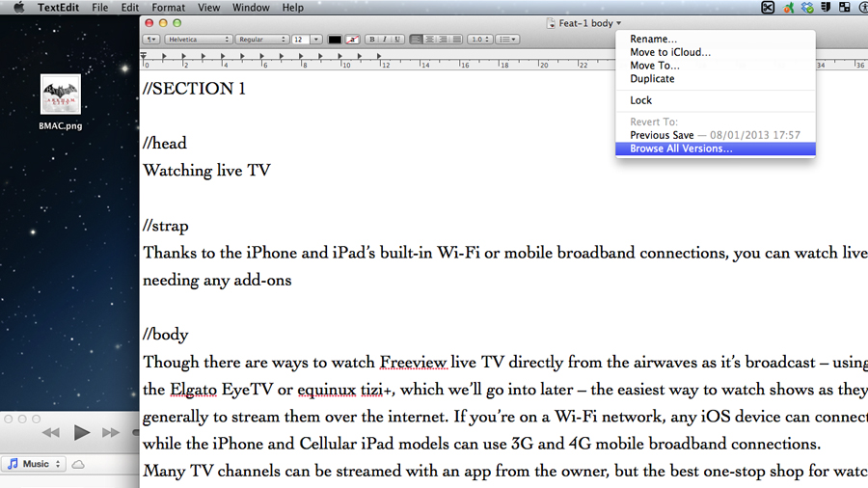Click the previous track button in iTunes

click(x=51, y=433)
